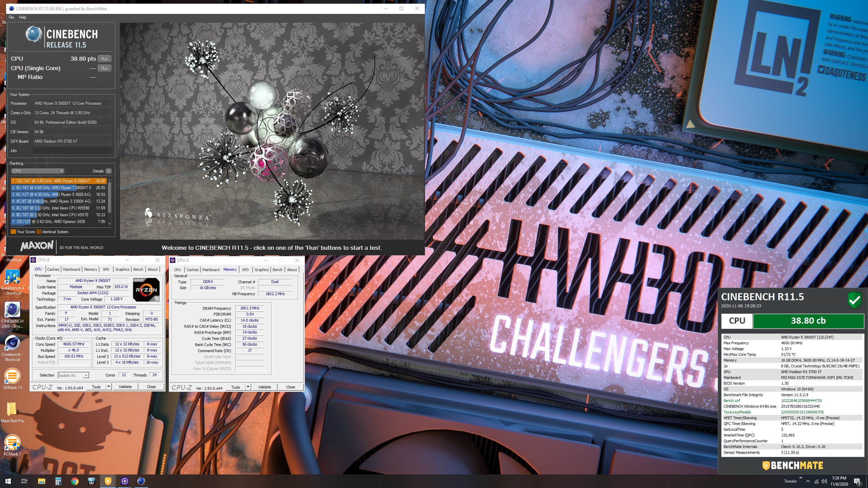Image resolution: width=868 pixels, height=488 pixels.
Task: Open the dark bar-chart app icon on the taskbar
Action: click(x=91, y=481)
